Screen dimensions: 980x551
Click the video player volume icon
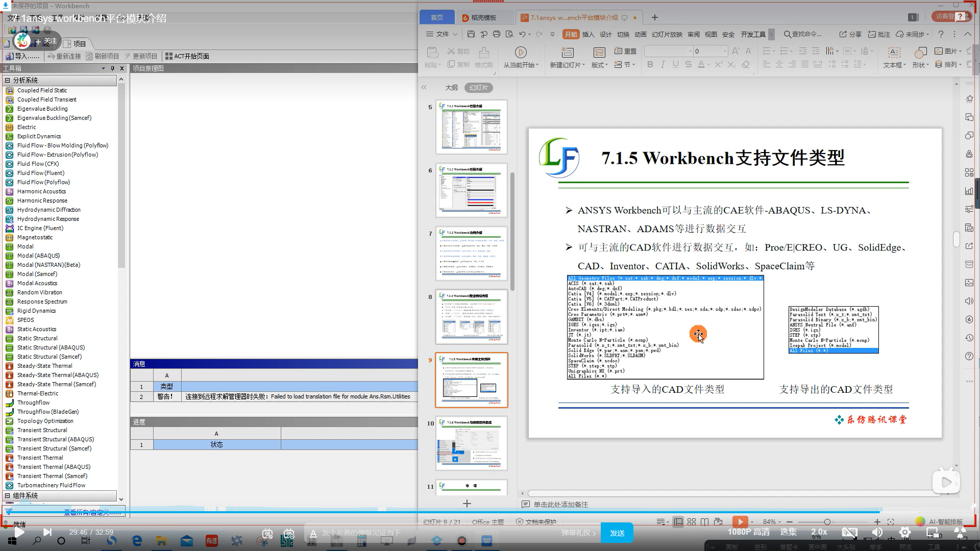point(877,532)
